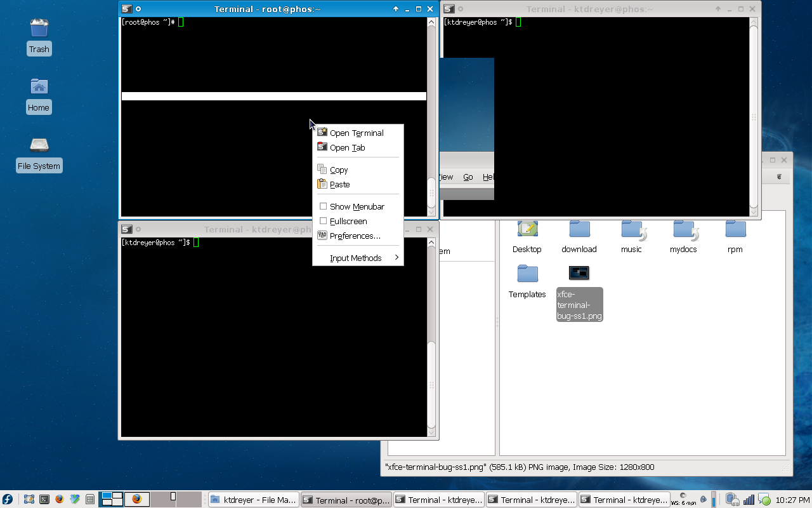Select Paste in the context menu
The height and width of the screenshot is (508, 812).
click(x=340, y=184)
